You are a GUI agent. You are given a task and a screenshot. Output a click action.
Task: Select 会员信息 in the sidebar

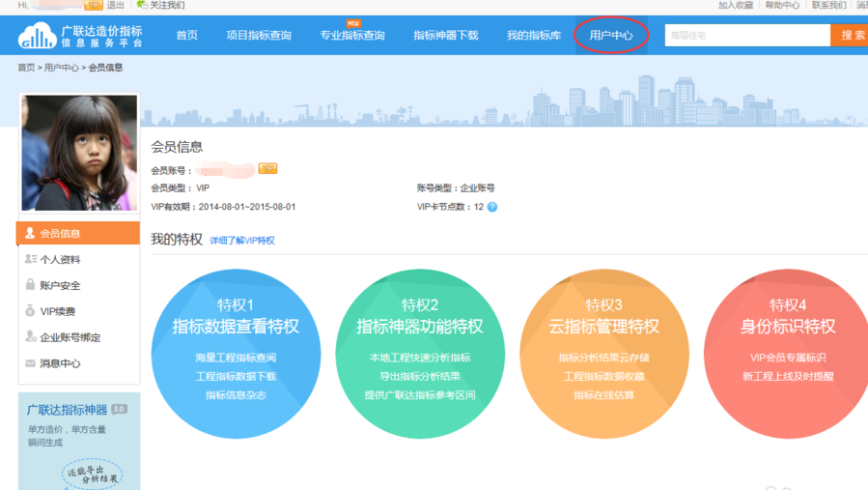[x=78, y=233]
